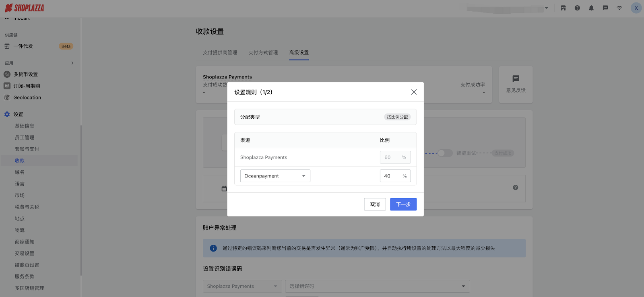Open 员工管理 settings
The image size is (644, 297).
click(x=25, y=138)
